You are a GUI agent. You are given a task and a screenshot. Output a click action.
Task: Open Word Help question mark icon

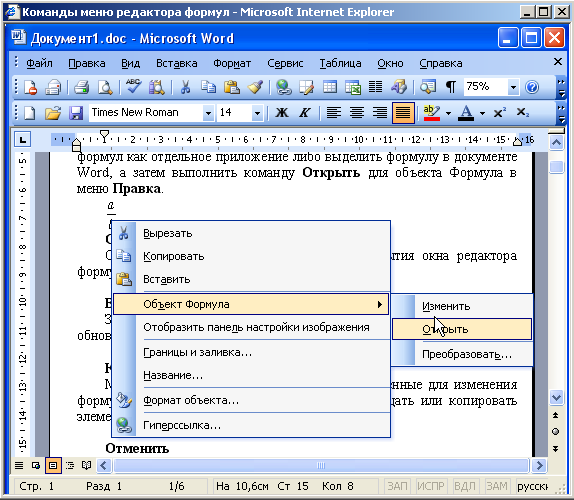(x=532, y=87)
